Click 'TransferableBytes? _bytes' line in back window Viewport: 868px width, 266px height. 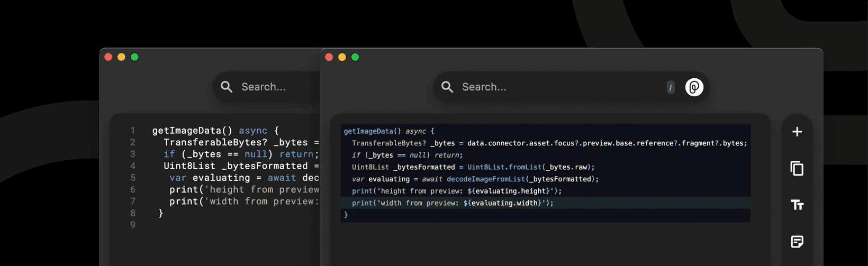(x=241, y=142)
